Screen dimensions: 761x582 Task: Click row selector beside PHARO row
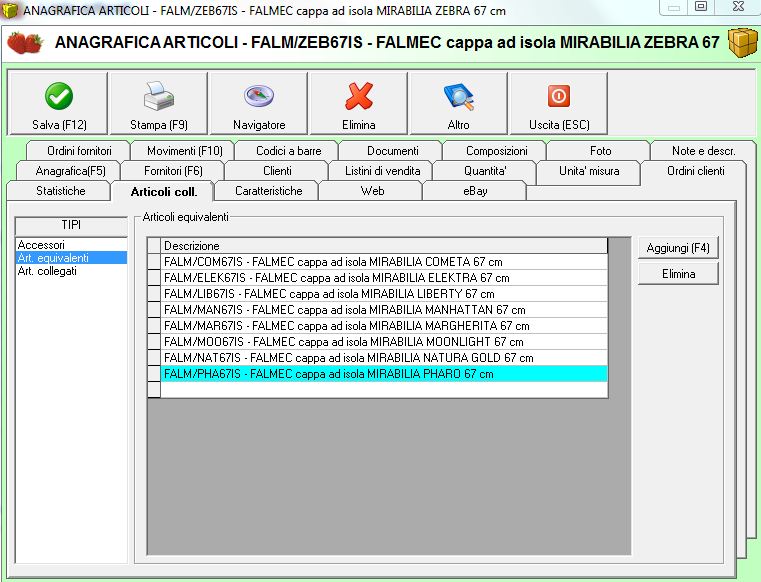(x=154, y=374)
